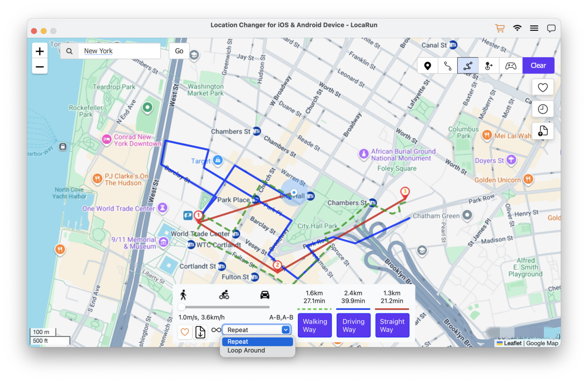Choose the walking speed mode

(x=183, y=294)
